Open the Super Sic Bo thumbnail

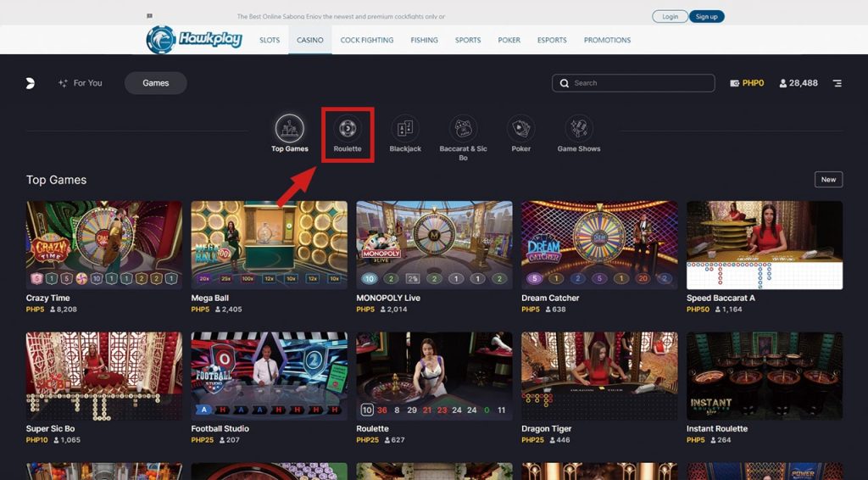pos(104,376)
